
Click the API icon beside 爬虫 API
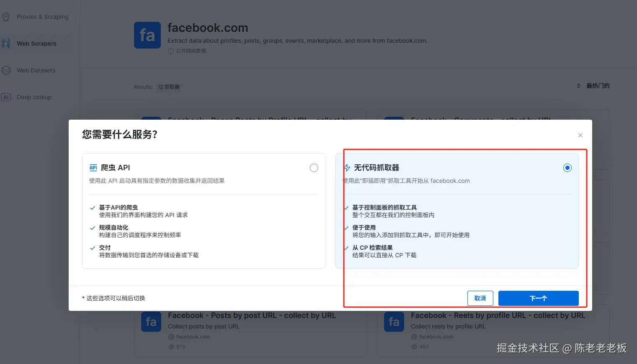click(93, 167)
